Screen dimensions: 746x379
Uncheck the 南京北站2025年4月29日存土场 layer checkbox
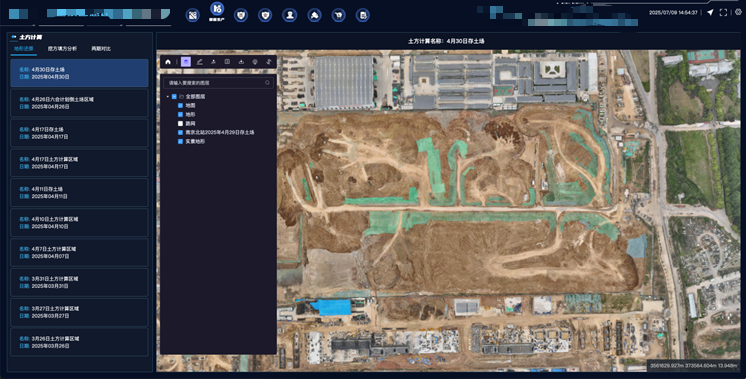point(180,133)
